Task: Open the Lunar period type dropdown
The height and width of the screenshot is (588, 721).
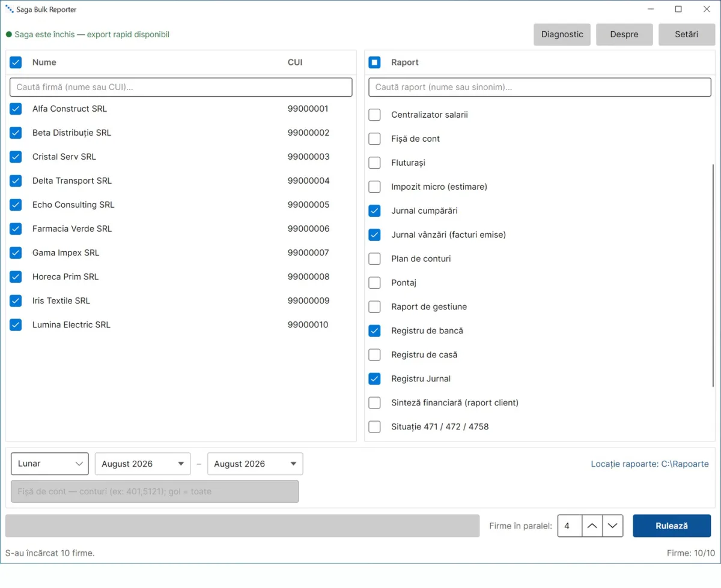Action: (x=50, y=464)
